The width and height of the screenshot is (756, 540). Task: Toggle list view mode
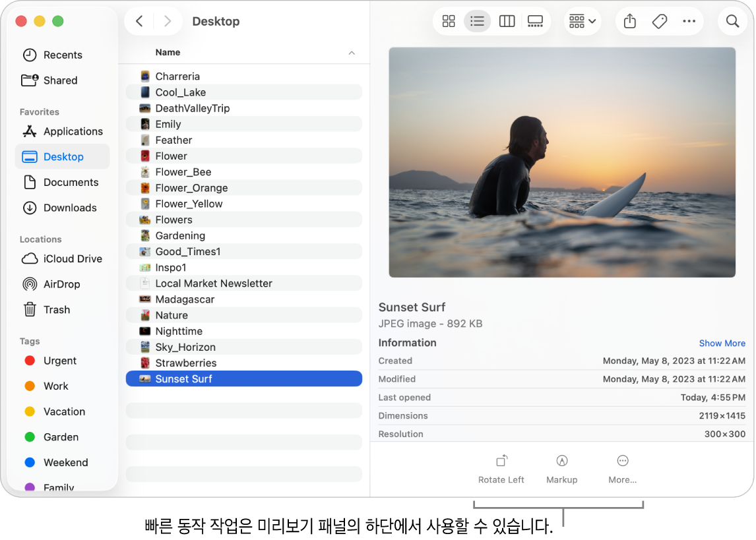pyautogui.click(x=478, y=22)
